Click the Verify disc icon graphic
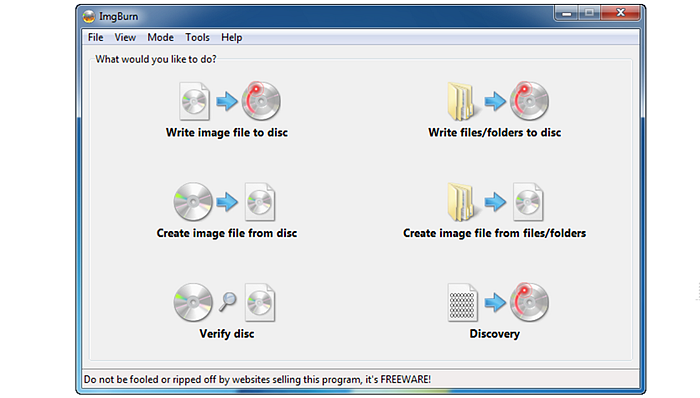700x398 pixels. [224, 303]
